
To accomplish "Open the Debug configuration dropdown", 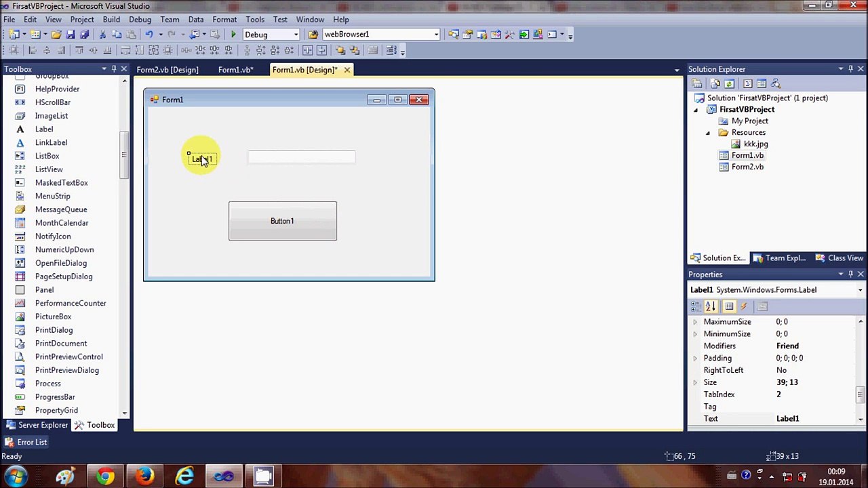I will pos(296,35).
